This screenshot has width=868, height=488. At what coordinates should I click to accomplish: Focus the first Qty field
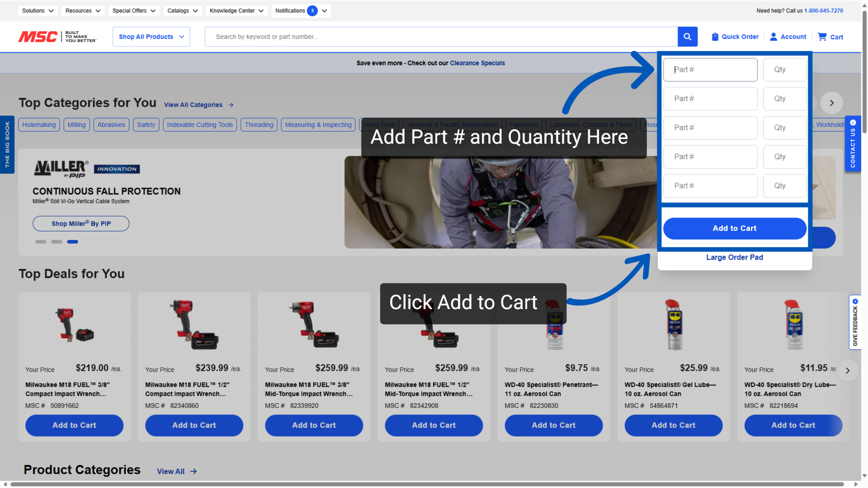click(x=784, y=70)
